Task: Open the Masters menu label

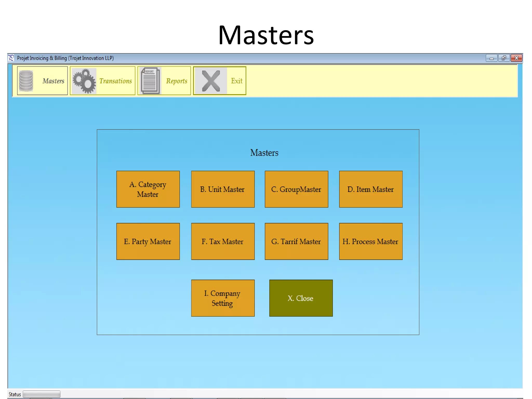Action: (x=53, y=81)
